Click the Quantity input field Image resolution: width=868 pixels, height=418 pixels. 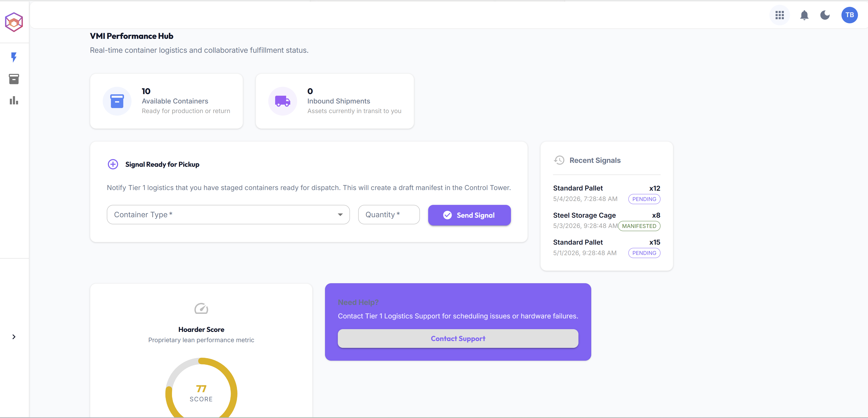[389, 215]
